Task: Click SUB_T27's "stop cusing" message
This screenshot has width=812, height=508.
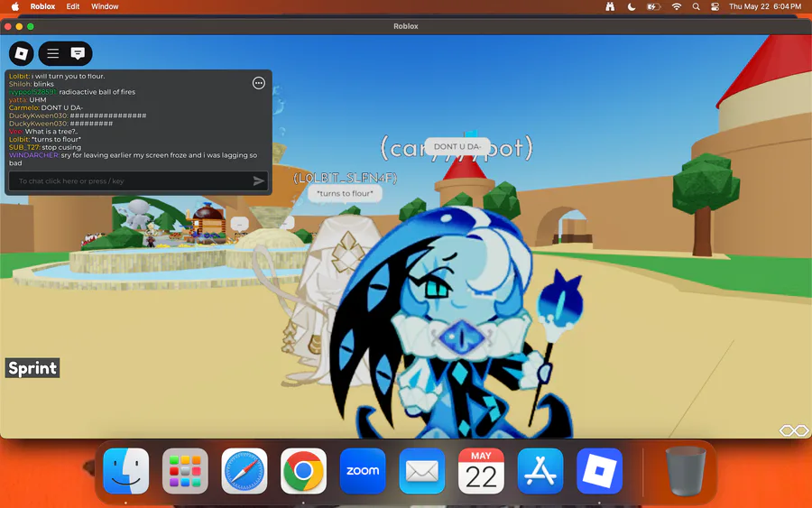Action: coord(45,147)
